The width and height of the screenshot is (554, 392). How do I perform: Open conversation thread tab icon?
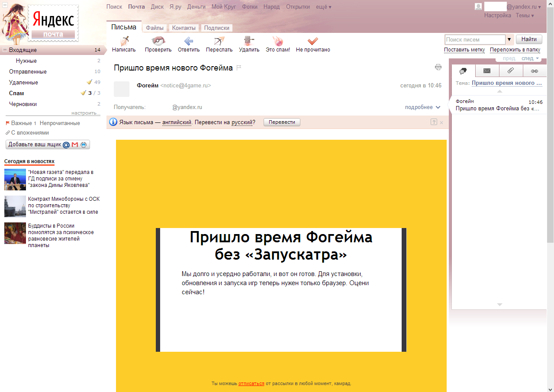point(463,71)
